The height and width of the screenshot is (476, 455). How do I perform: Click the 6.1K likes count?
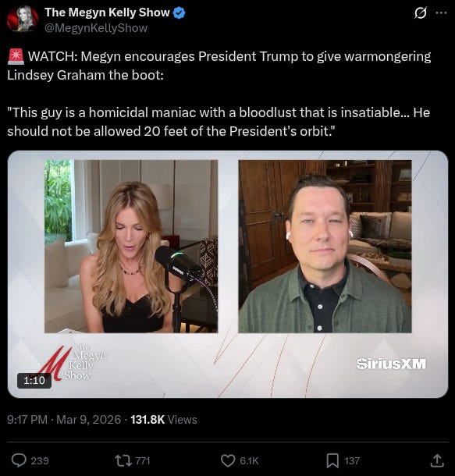pyautogui.click(x=249, y=461)
